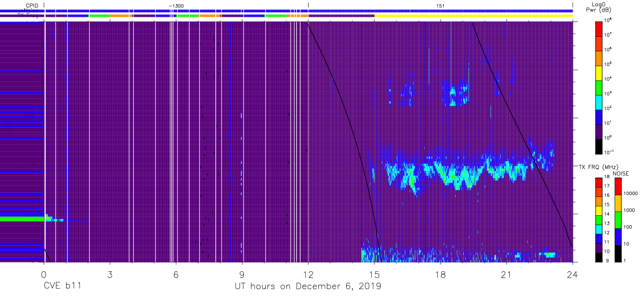The height and width of the screenshot is (297, 644).
Task: Click the '12' tick label on the time axis
Action: (308, 274)
